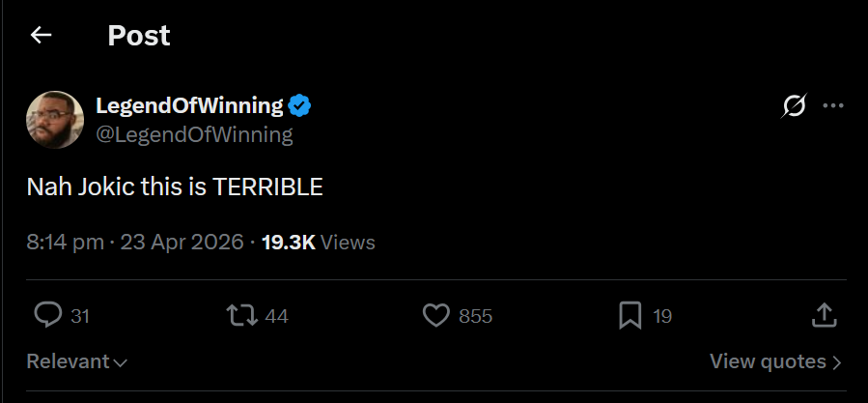Go back using the arrow icon
This screenshot has height=403, width=868.
pos(41,36)
